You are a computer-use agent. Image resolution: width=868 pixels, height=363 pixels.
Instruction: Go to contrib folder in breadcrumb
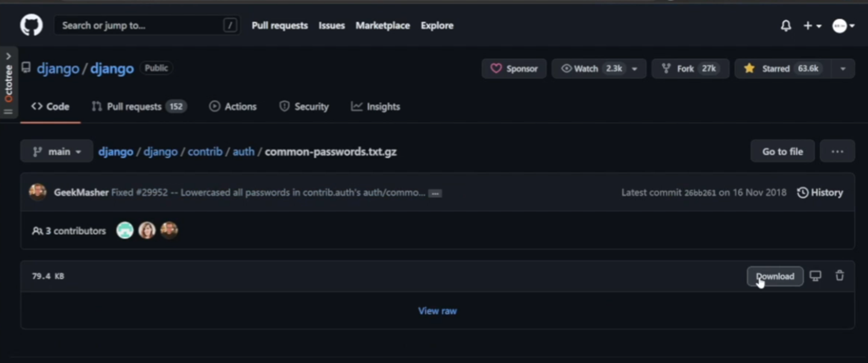[205, 151]
